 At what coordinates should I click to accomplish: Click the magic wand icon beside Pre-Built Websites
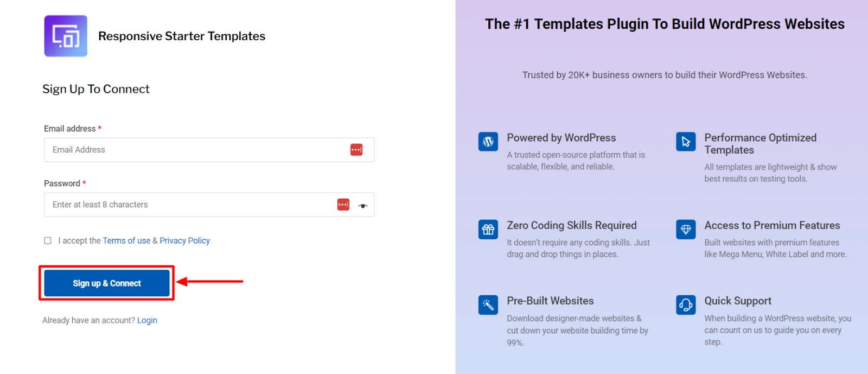(x=488, y=305)
